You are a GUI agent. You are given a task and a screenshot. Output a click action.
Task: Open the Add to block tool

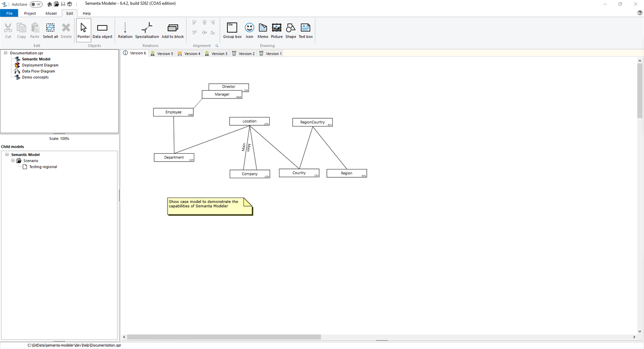pyautogui.click(x=173, y=30)
